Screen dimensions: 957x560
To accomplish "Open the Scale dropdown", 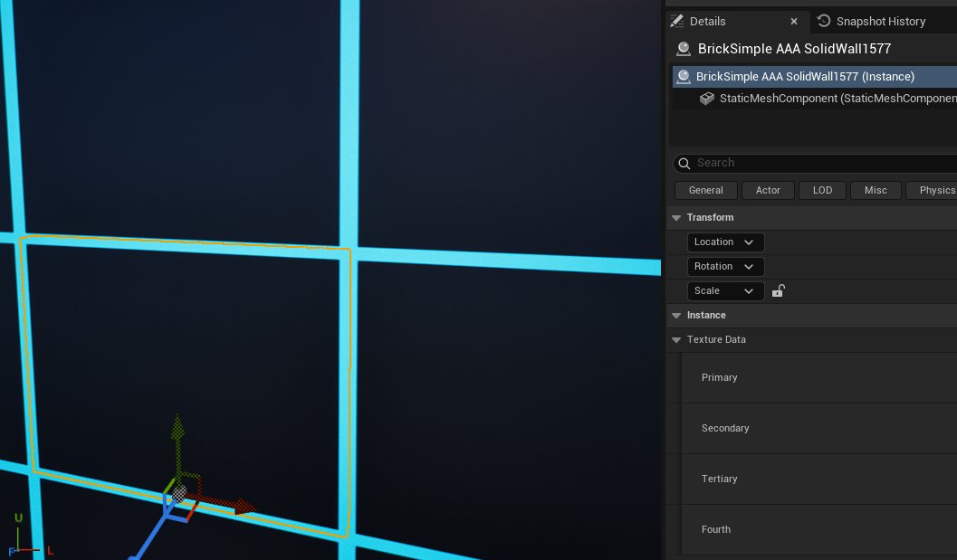I will 725,291.
